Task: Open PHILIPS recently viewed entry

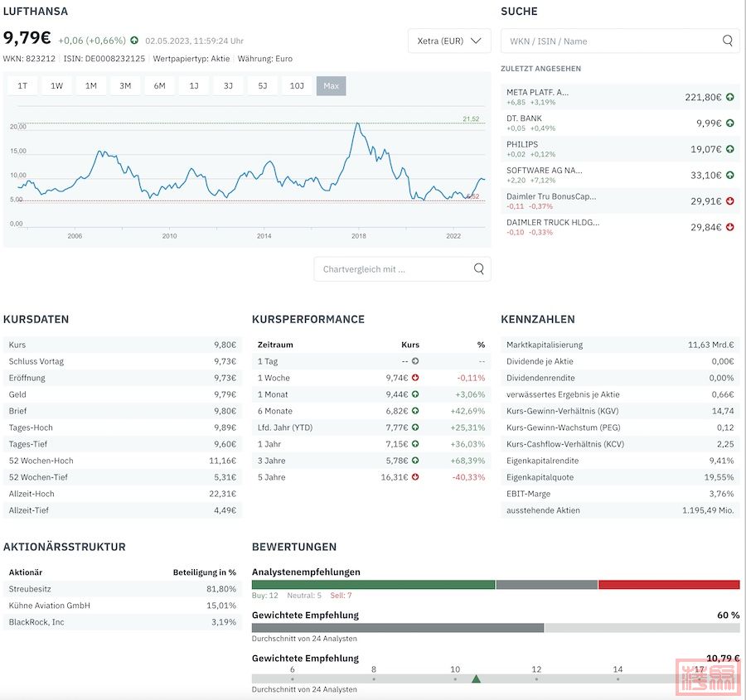Action: coord(620,149)
